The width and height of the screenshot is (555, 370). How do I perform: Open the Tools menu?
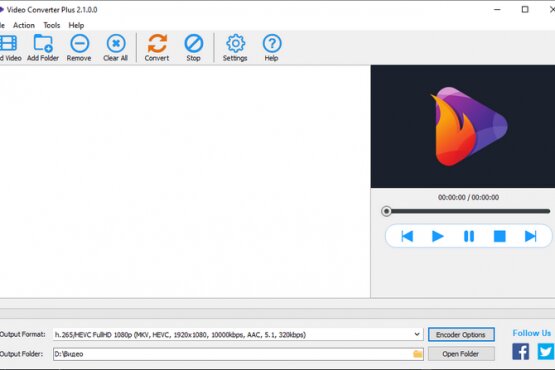tap(52, 25)
